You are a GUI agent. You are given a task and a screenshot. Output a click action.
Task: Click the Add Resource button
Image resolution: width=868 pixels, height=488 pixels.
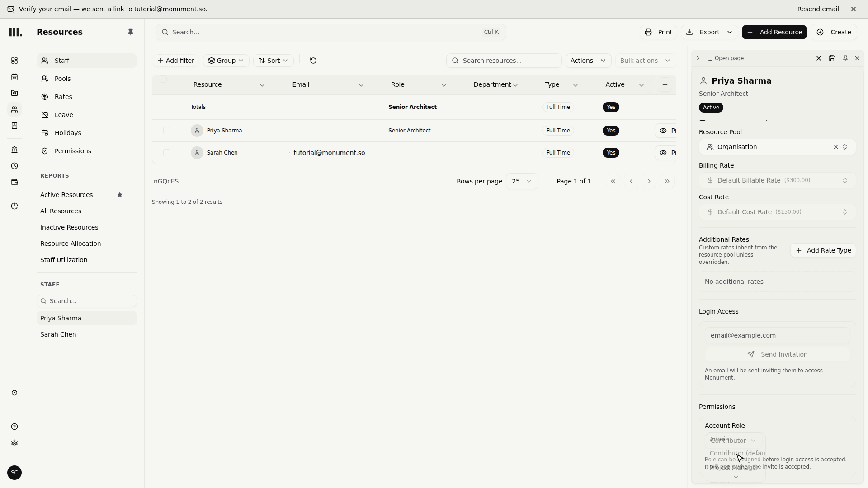(x=774, y=32)
